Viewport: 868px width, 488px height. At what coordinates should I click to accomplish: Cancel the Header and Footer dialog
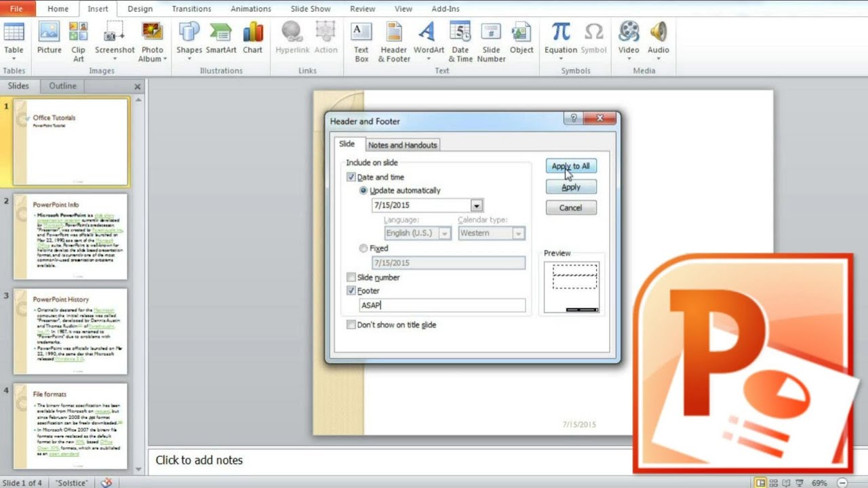[x=570, y=208]
